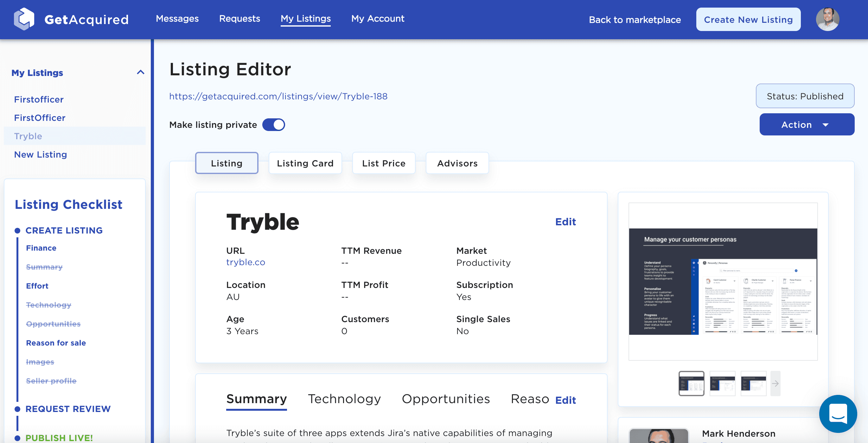Select the Technology section tab
The height and width of the screenshot is (443, 868).
[344, 399]
